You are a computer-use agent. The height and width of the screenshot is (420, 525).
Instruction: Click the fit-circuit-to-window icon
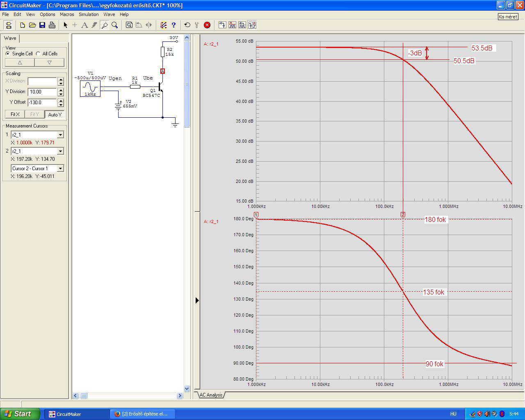click(x=129, y=25)
